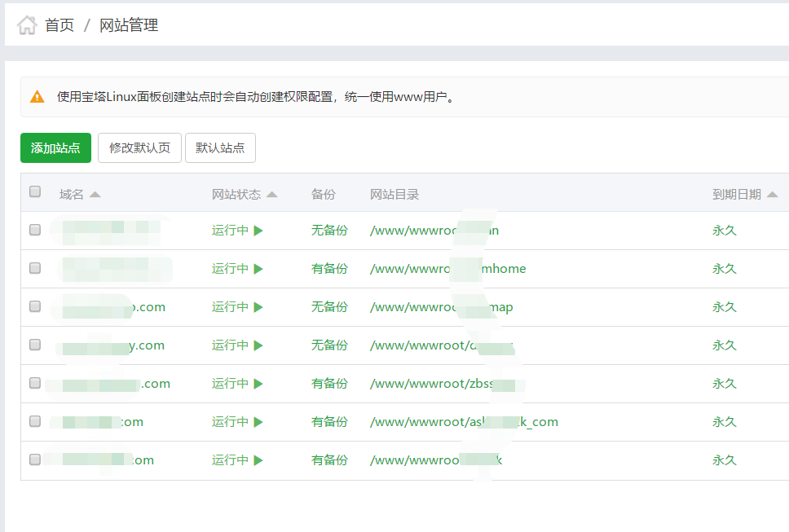This screenshot has width=789, height=532.
Task: Check the checkbox for the first website row
Action: [35, 230]
